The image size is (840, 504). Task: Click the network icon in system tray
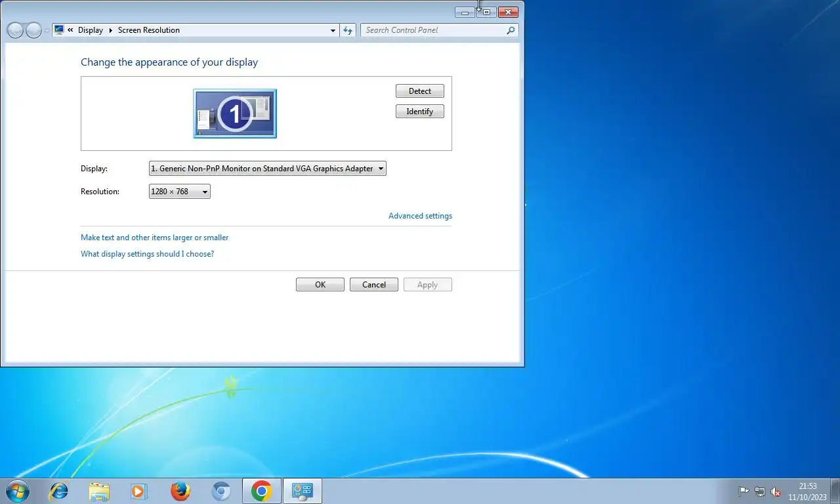760,492
